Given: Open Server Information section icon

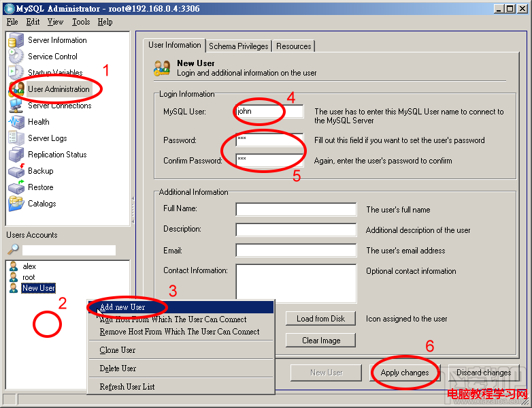Looking at the screenshot, I should 16,40.
